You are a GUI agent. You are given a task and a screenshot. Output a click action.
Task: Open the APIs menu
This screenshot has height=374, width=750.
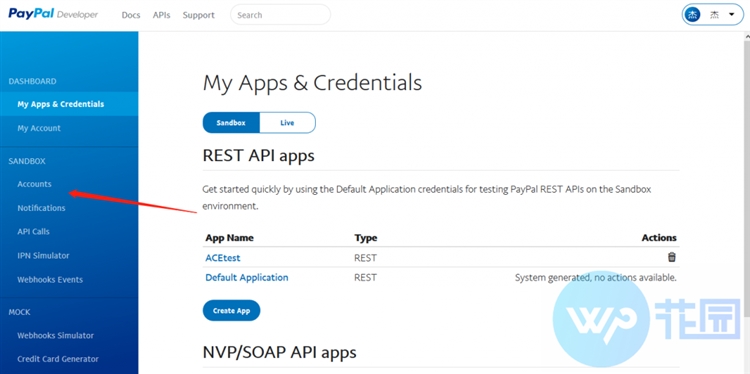click(162, 15)
